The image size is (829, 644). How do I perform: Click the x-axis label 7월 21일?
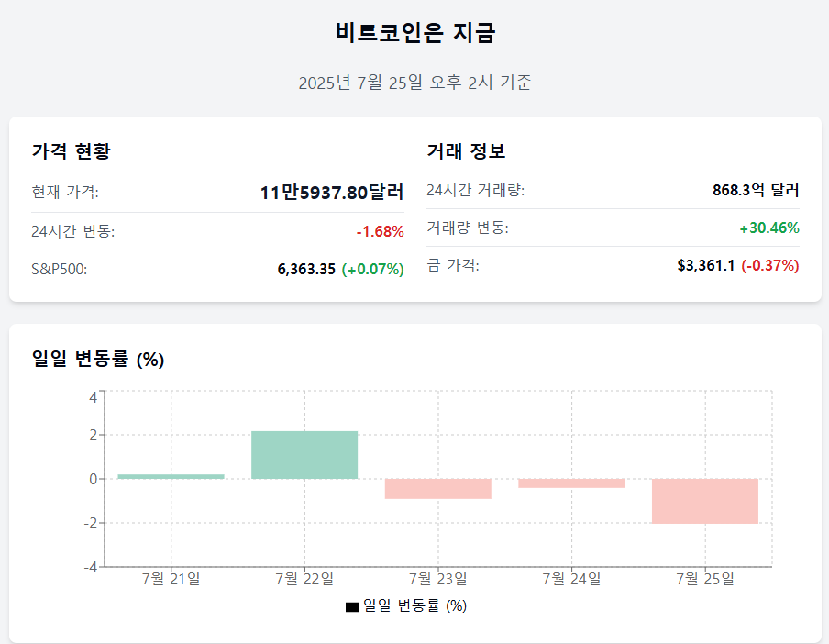tap(171, 579)
